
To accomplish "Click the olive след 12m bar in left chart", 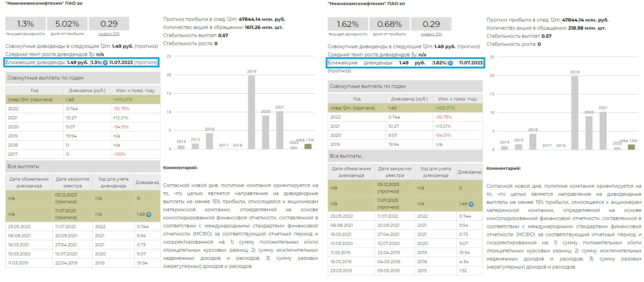I will (308, 146).
